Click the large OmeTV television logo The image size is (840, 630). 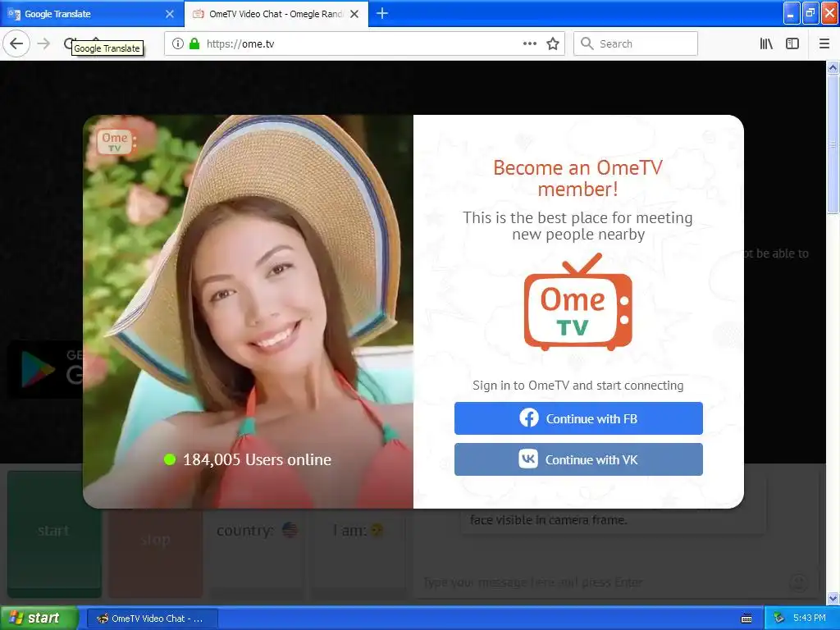click(577, 303)
